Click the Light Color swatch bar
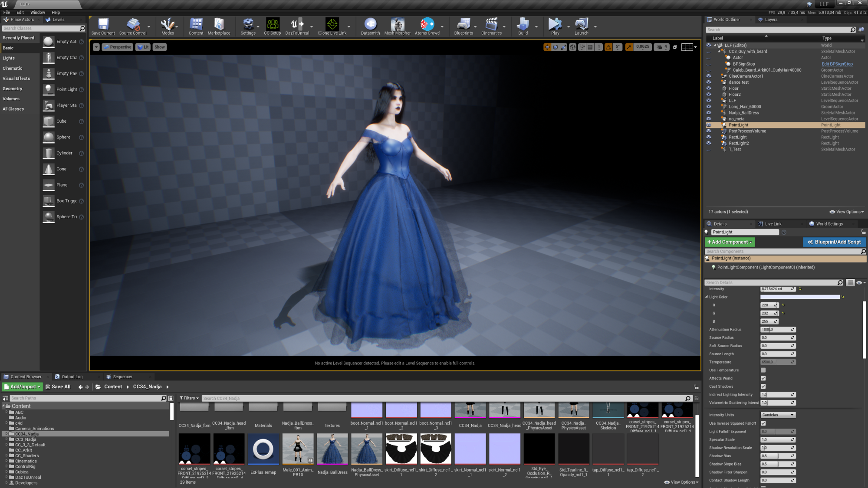Image resolution: width=868 pixels, height=488 pixels. click(800, 297)
